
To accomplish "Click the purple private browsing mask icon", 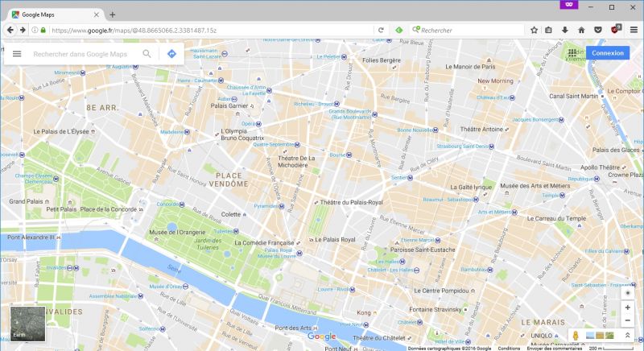I will pos(569,5).
